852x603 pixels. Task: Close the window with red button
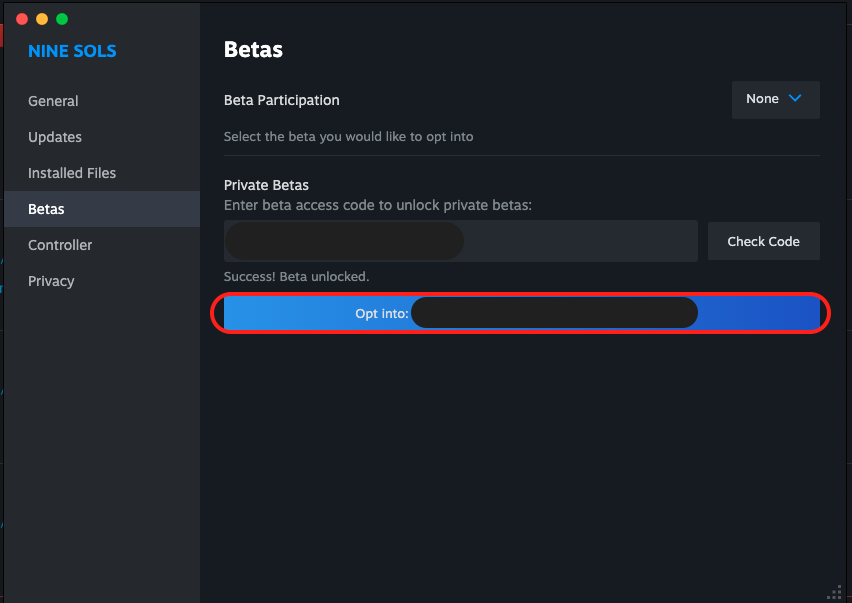pyautogui.click(x=22, y=19)
